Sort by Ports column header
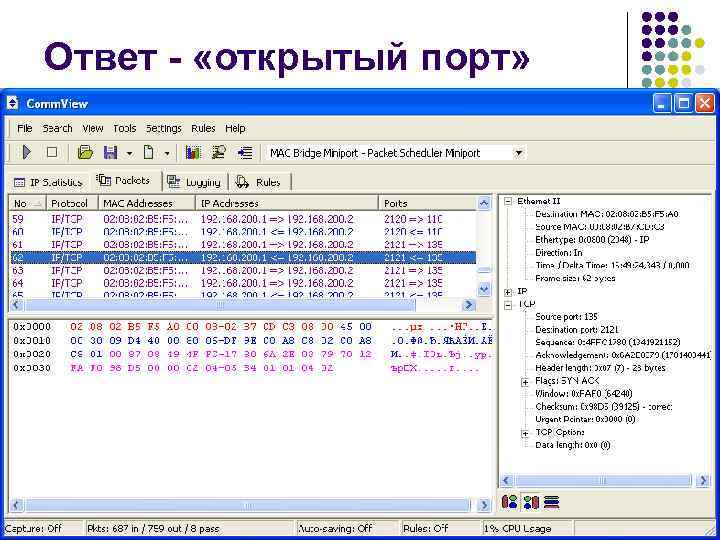Screen dimensions: 720x540 (427, 203)
